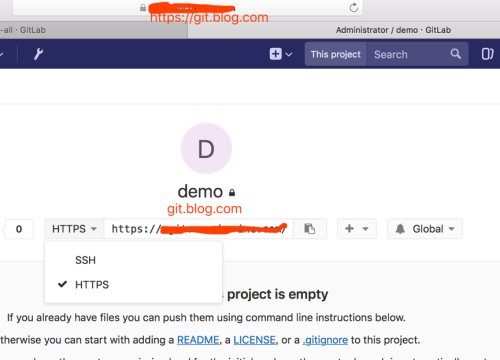The width and height of the screenshot is (500, 360).
Task: Click the search magnifier icon
Action: point(456,54)
